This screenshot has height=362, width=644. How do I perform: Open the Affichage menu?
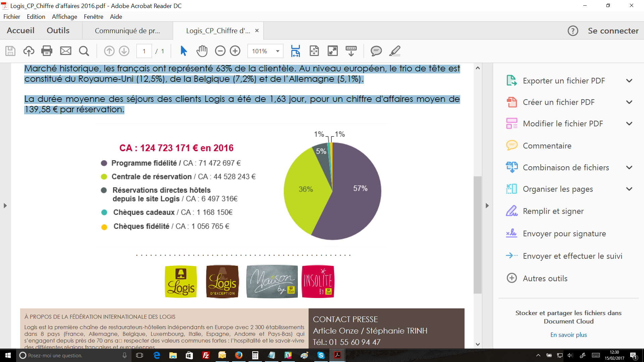[64, 17]
